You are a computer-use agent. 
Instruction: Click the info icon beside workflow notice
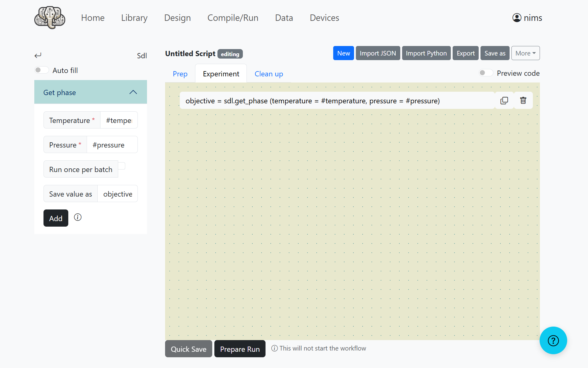274,348
